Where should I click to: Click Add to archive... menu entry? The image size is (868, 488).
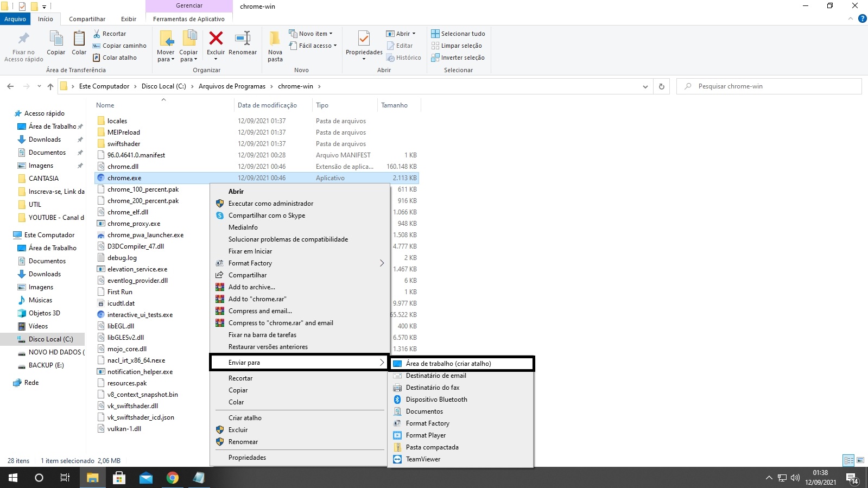[x=252, y=287]
